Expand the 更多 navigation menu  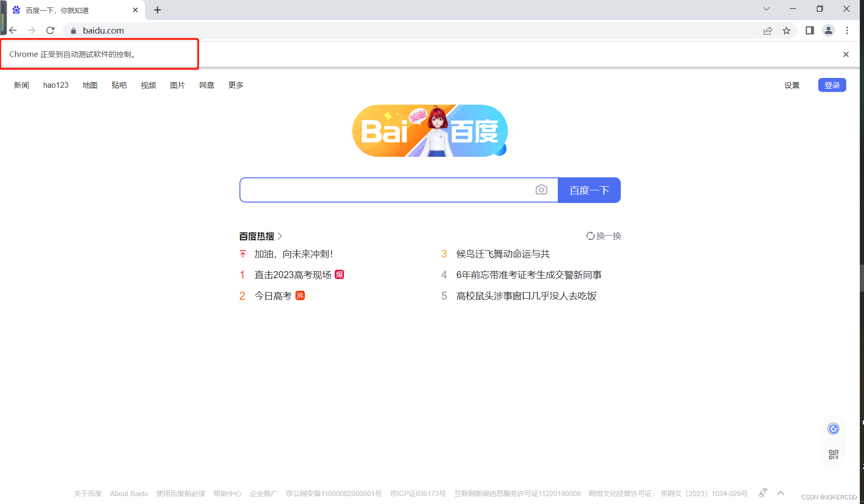click(x=236, y=85)
